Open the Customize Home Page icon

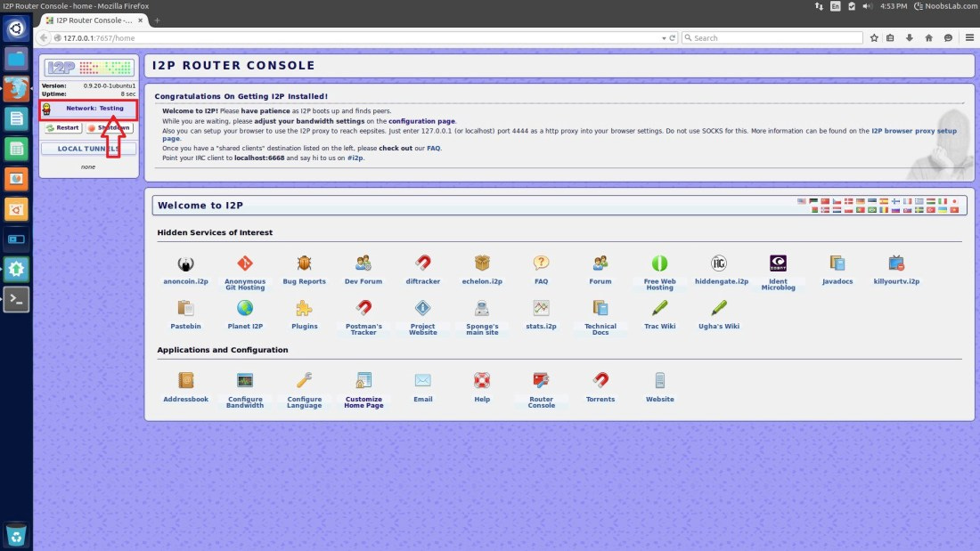tap(363, 381)
